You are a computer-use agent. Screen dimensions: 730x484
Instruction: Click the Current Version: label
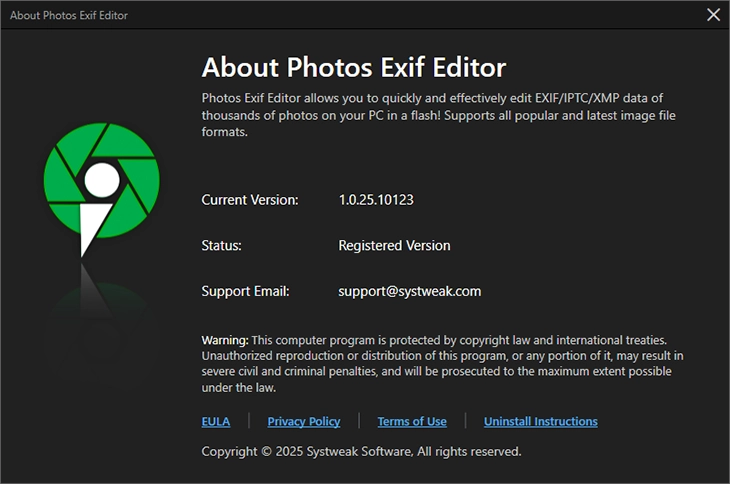point(250,199)
